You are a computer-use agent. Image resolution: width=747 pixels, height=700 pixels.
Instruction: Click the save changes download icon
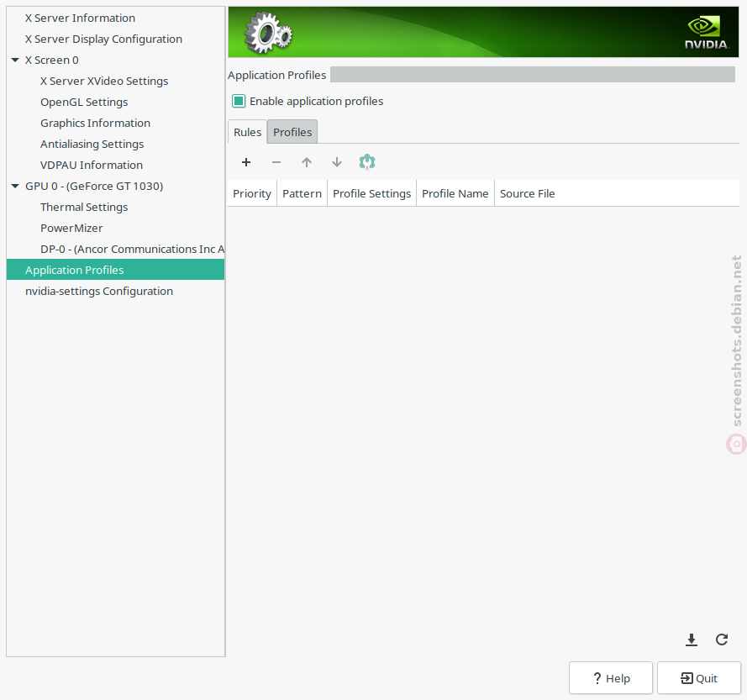pos(692,639)
